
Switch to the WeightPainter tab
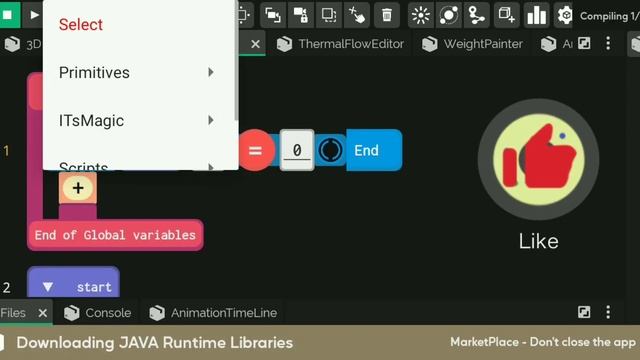tap(472, 44)
